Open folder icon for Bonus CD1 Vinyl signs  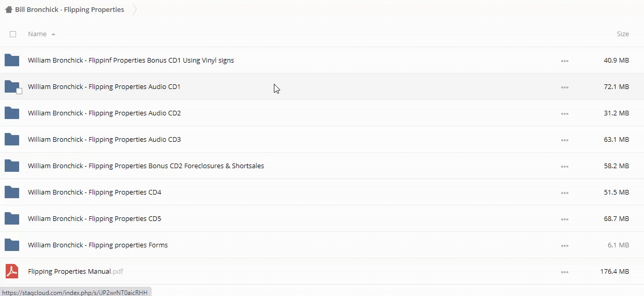click(x=12, y=61)
